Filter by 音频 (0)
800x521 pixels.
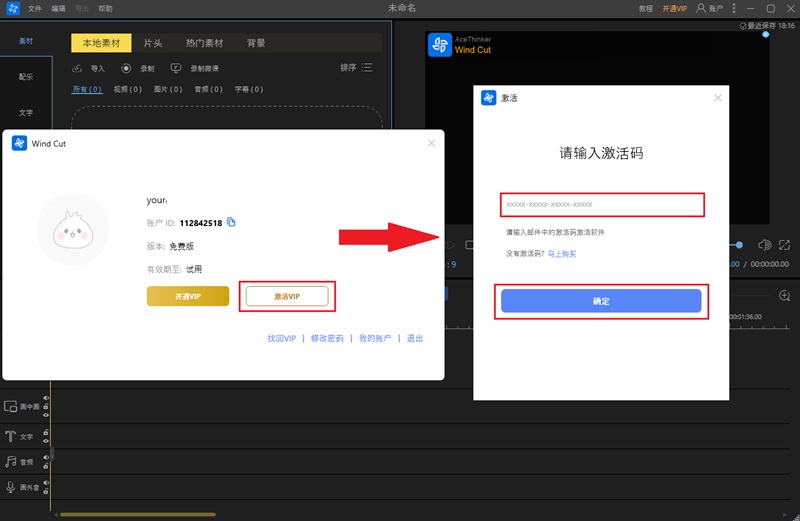[x=208, y=89]
